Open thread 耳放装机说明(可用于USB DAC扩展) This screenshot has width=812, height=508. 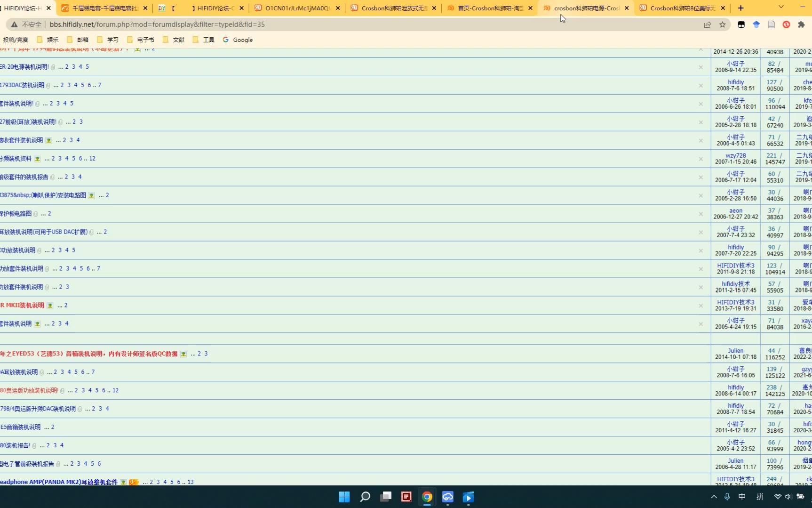44,232
